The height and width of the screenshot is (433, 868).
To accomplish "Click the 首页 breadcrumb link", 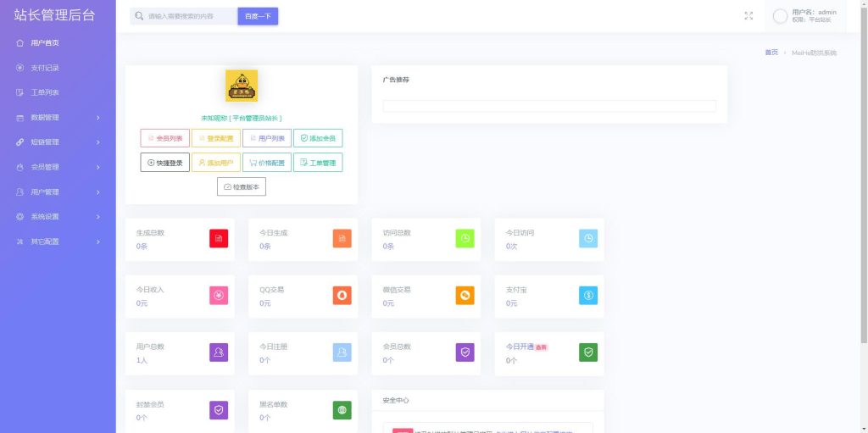I will (x=771, y=53).
